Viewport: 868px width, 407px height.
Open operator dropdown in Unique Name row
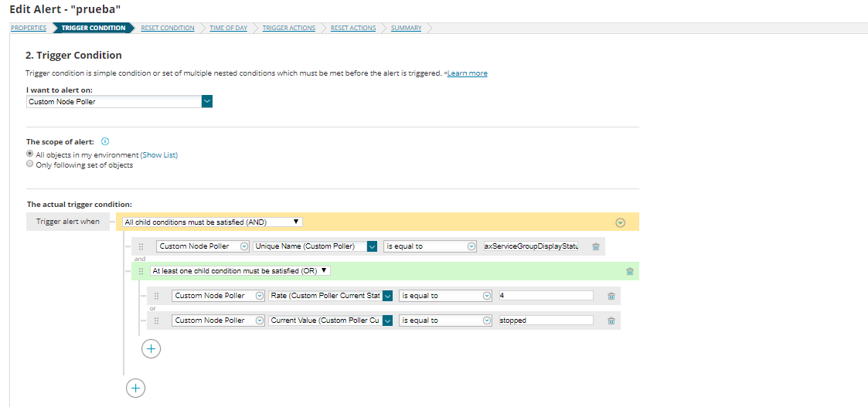tap(430, 246)
